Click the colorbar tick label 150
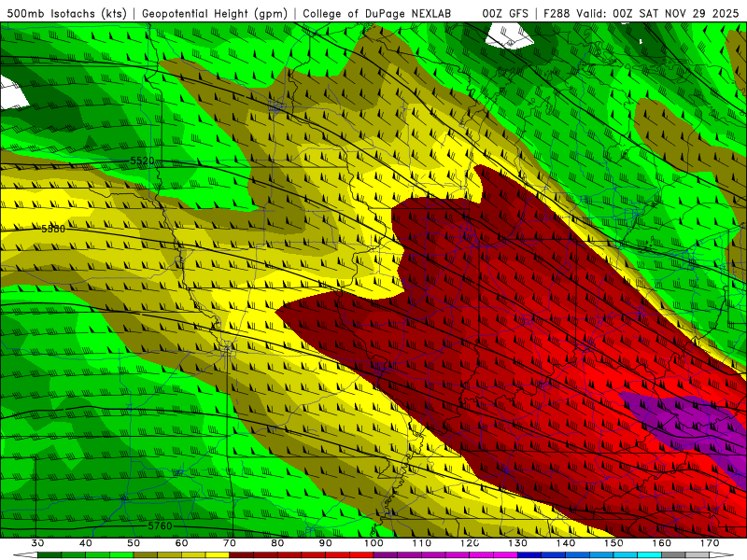This screenshot has width=747, height=560. [614, 543]
